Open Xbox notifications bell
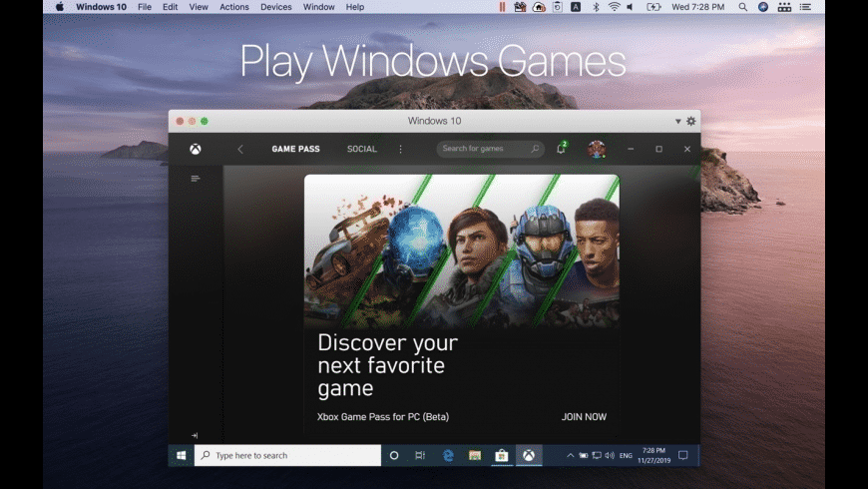Image resolution: width=868 pixels, height=489 pixels. 561,149
